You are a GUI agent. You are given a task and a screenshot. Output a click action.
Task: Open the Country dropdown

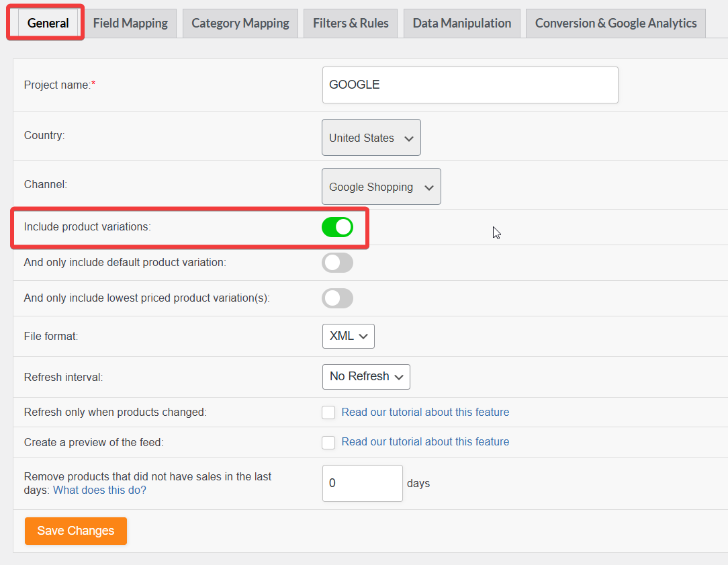pos(371,138)
